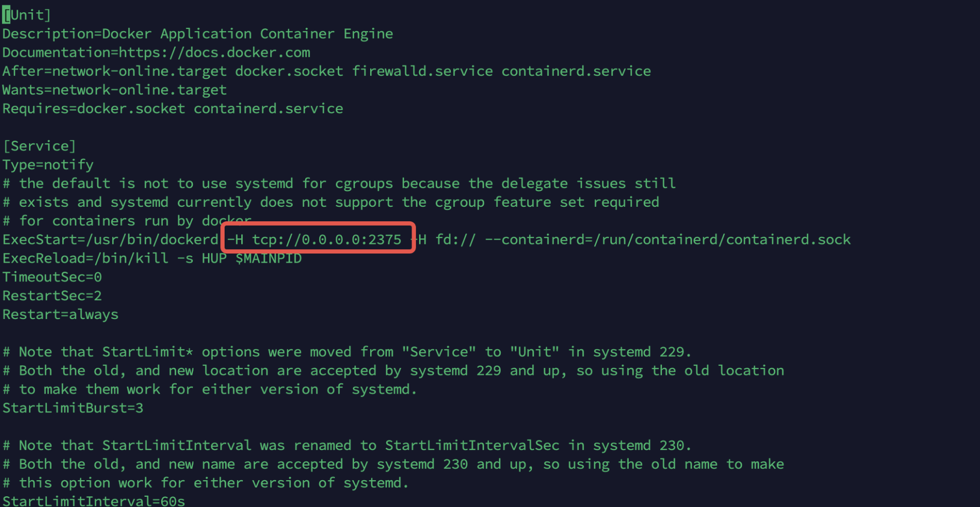Click the Requires=docker.socket line
Screen dimensions: 980x507
click(172, 109)
